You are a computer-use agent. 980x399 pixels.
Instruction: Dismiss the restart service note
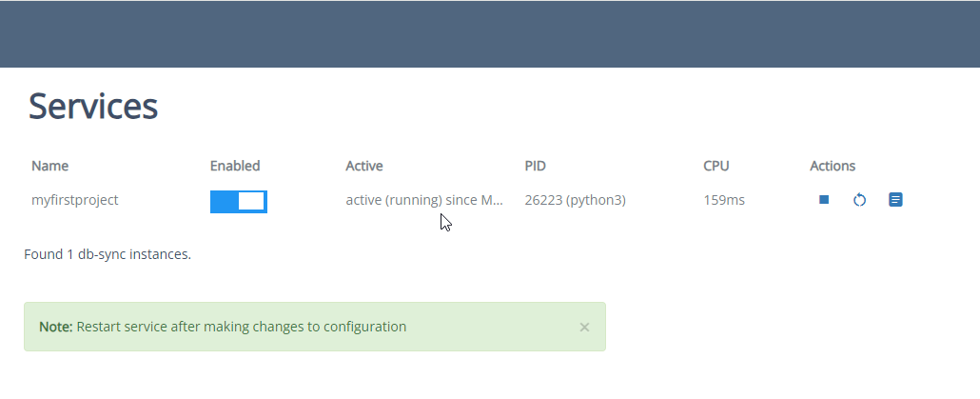pos(584,327)
